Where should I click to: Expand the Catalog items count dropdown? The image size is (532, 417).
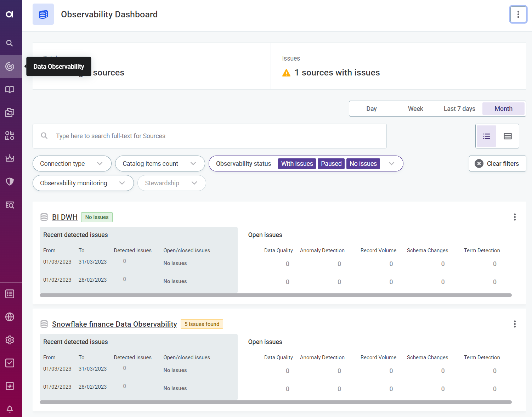coord(160,164)
